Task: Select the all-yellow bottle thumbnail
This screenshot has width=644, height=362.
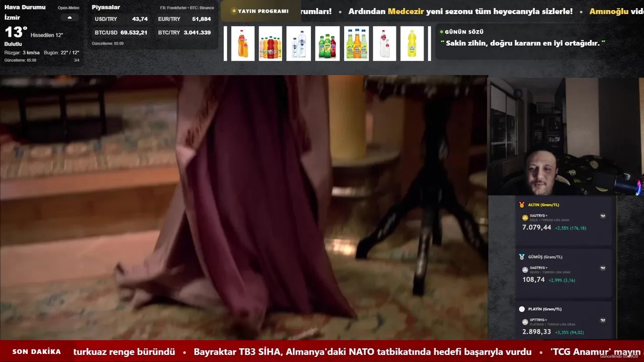Action: [412, 44]
